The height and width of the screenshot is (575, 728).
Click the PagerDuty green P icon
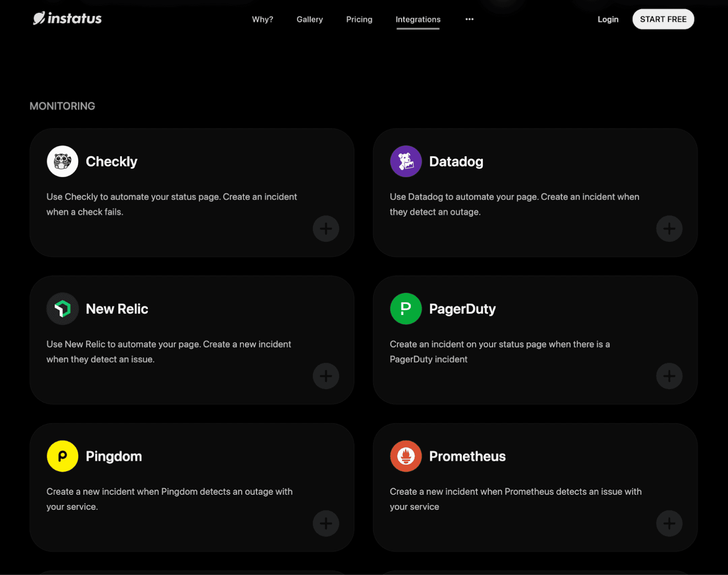pos(406,309)
